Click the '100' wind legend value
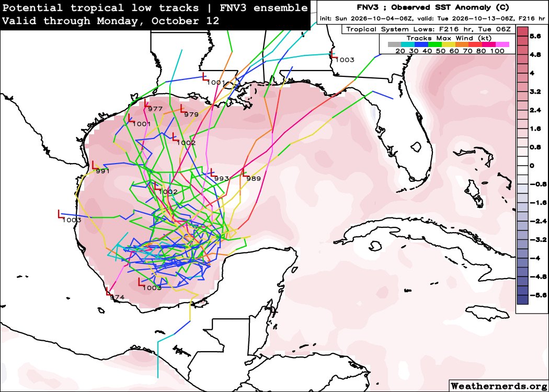 (x=498, y=51)
